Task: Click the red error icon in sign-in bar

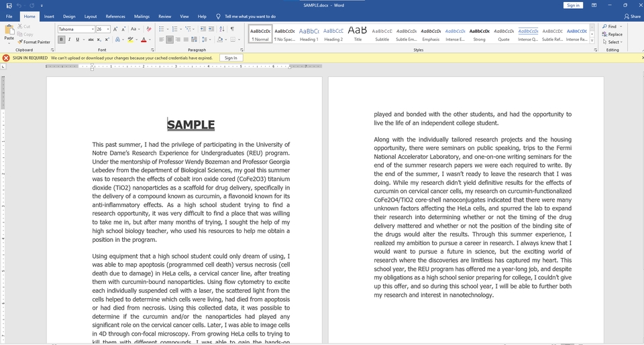Action: 6,58
